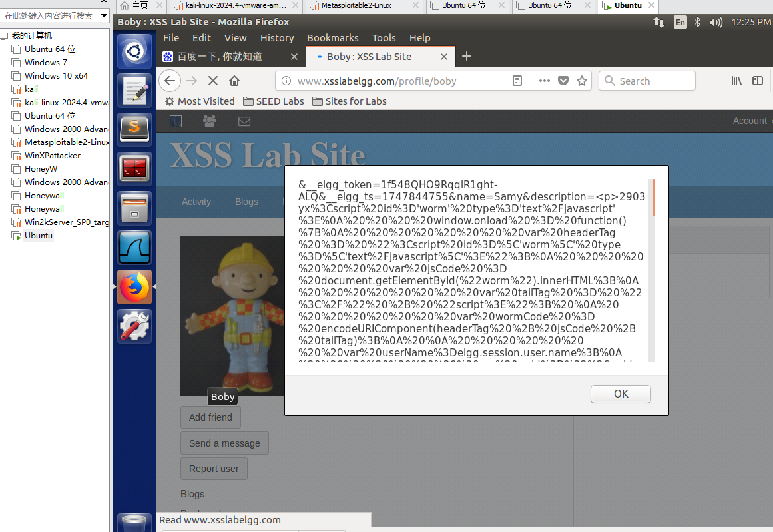Click the Report user button
This screenshot has width=773, height=532.
pyautogui.click(x=214, y=469)
